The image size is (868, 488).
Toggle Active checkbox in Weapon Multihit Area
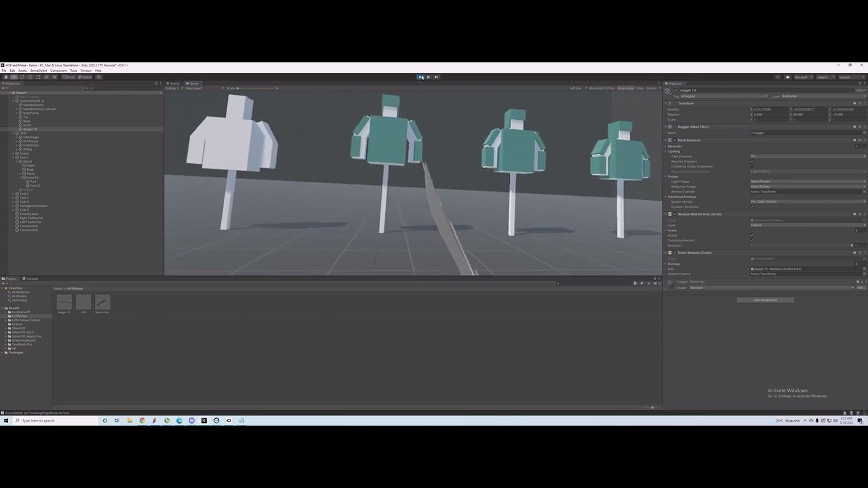click(752, 235)
